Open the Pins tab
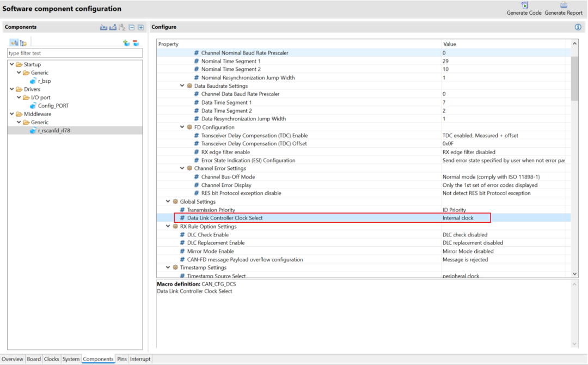 pyautogui.click(x=122, y=359)
